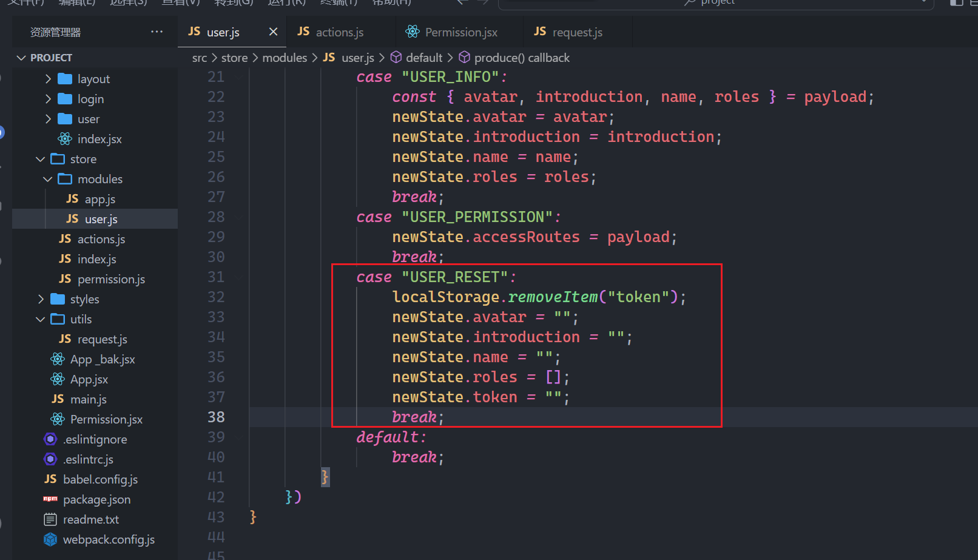
Task: Click the symbol icon before default breadcrumb
Action: pos(396,57)
